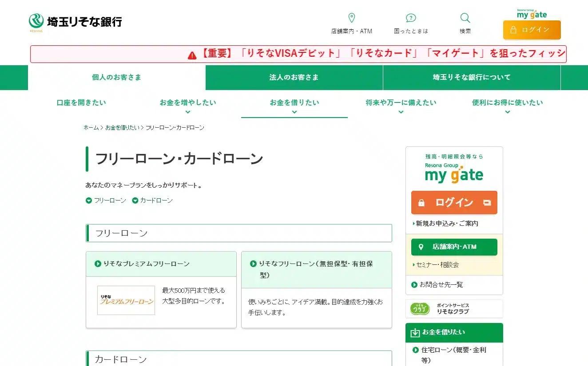The width and height of the screenshot is (588, 366).
Task: Click the my gate logo above header login
Action: click(532, 14)
